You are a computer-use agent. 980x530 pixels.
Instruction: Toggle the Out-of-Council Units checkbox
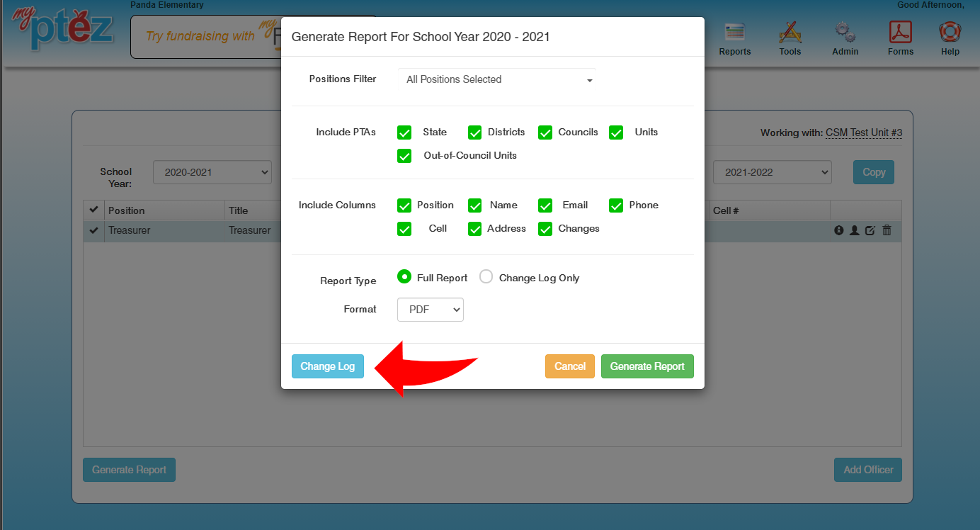tap(404, 156)
